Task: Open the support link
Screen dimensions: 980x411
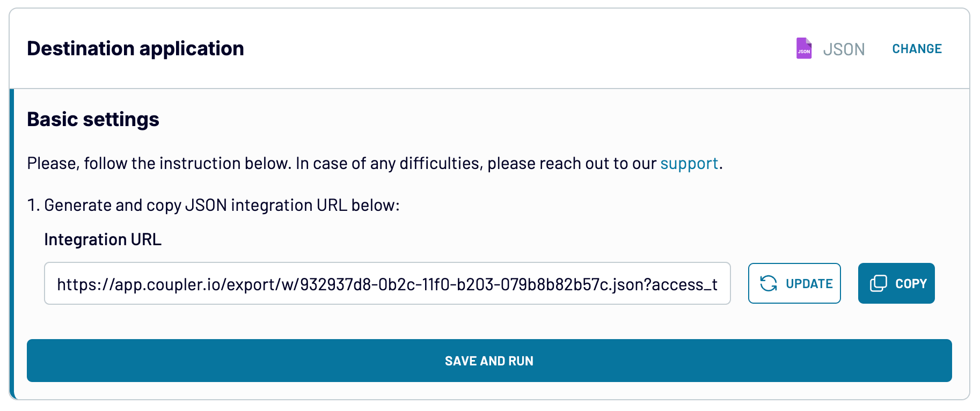Action: click(x=689, y=163)
